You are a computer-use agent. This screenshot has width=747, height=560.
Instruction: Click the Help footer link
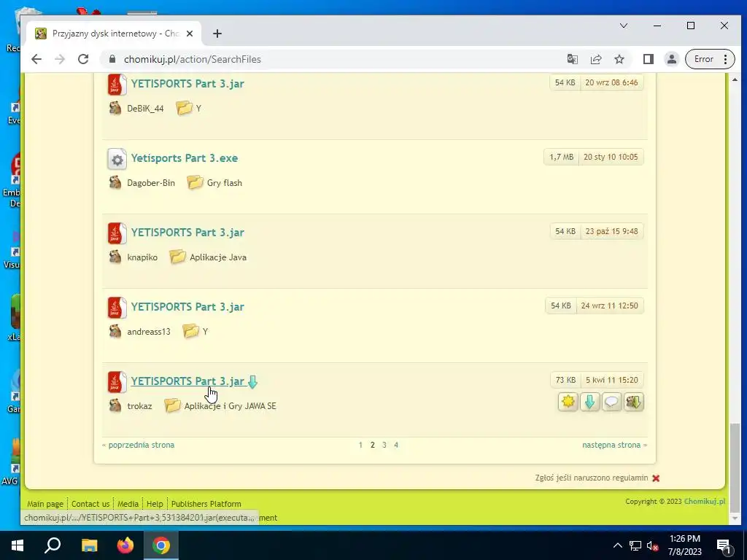pyautogui.click(x=155, y=504)
